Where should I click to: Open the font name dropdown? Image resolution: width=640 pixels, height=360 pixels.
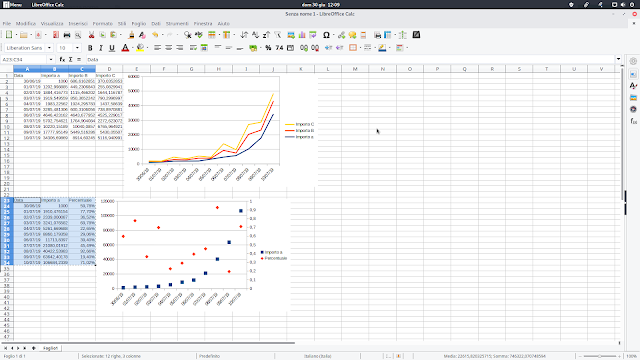[49, 48]
